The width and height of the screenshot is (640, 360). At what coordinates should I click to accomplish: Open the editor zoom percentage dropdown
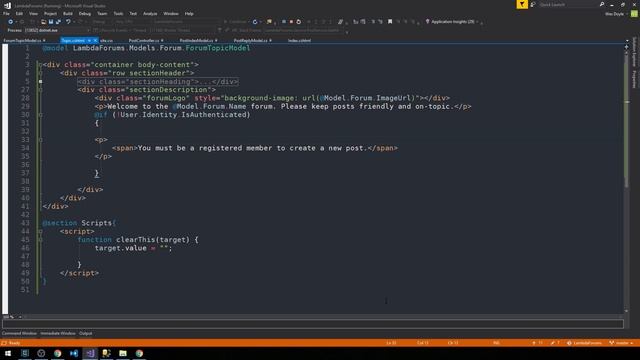(x=11, y=317)
